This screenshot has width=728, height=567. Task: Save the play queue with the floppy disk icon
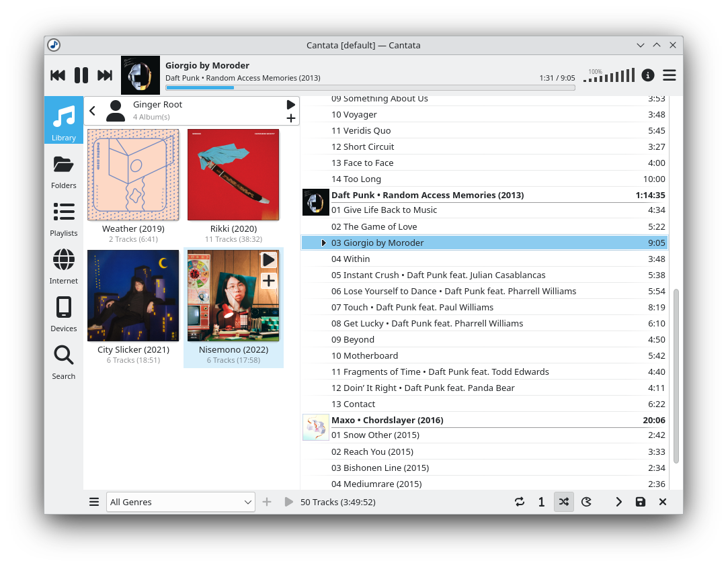[x=640, y=502]
